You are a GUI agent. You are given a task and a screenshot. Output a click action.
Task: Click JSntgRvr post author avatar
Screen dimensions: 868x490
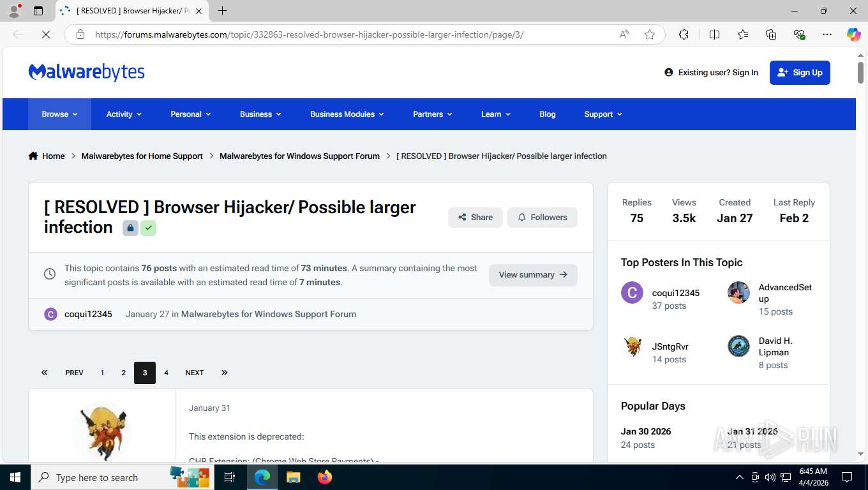[102, 431]
